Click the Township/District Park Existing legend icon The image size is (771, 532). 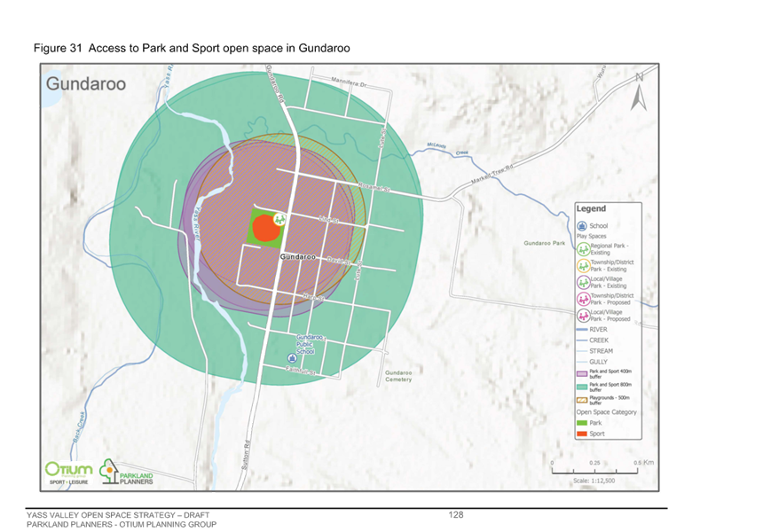[583, 266]
